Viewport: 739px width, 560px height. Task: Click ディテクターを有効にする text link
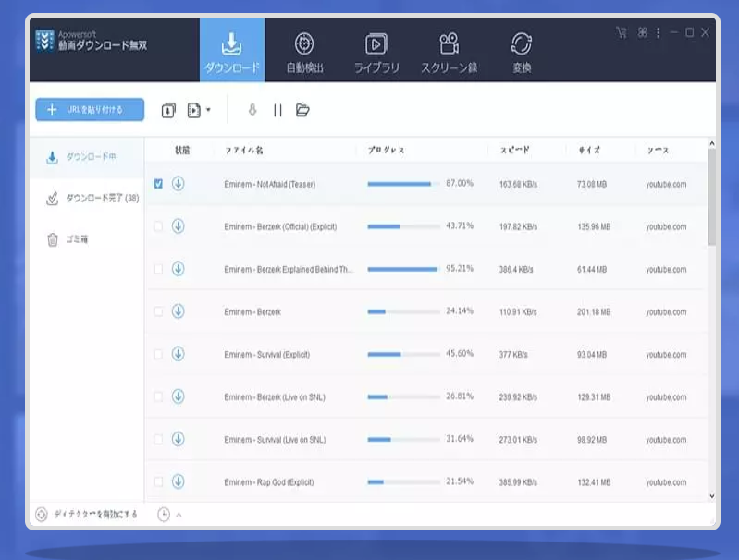(x=95, y=514)
